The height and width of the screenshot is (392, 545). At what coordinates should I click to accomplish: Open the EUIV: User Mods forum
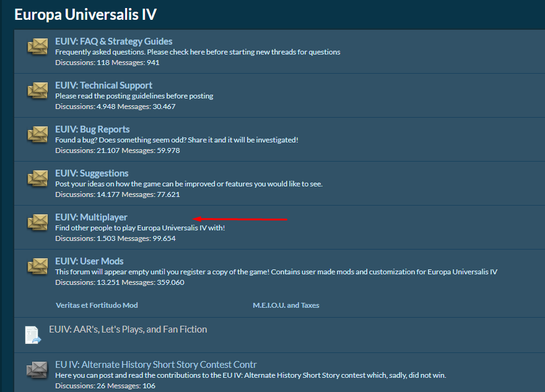click(x=89, y=261)
